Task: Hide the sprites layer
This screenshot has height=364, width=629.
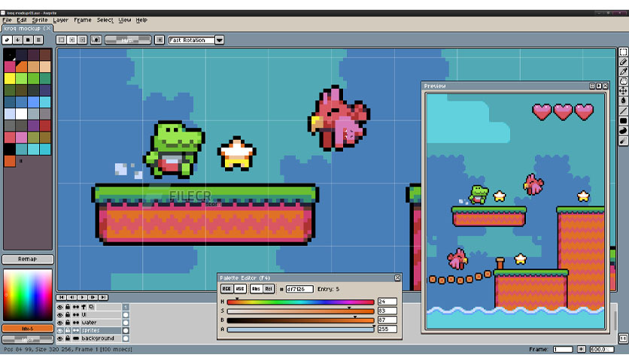Action: (59, 331)
